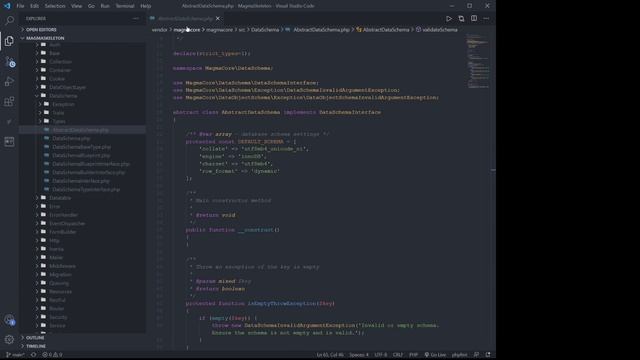Open the Terminal menu
Viewport: 640px width, 360px height.
(125, 6)
